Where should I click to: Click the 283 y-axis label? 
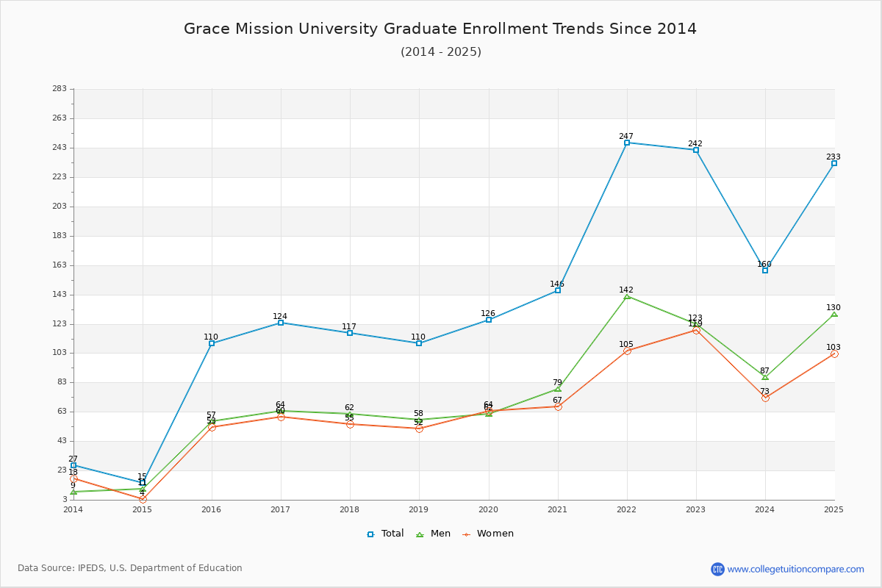pos(60,89)
